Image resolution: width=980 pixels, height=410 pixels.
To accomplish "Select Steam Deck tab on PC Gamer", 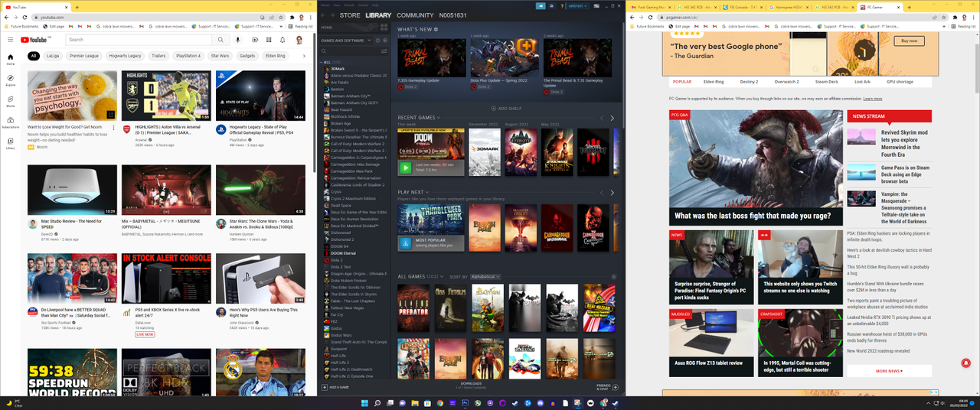I will click(827, 82).
